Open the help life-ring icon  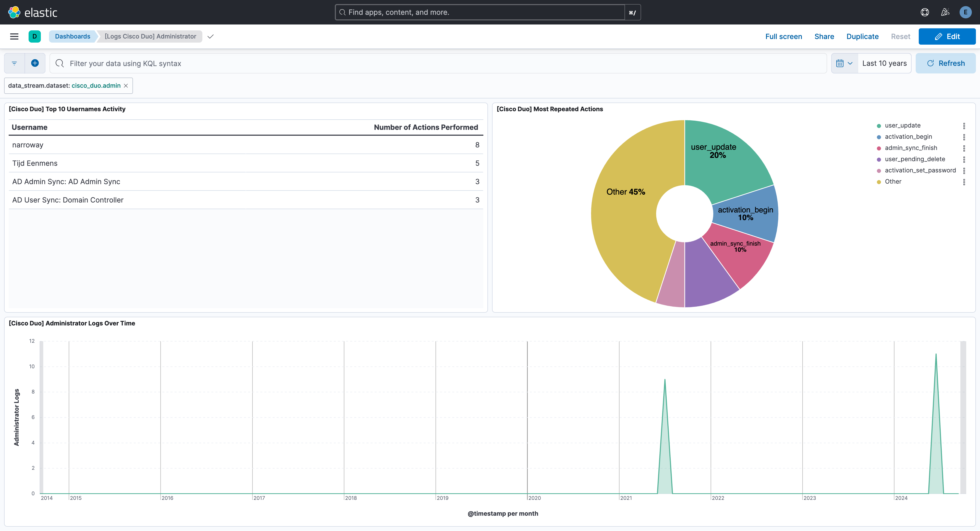[924, 12]
